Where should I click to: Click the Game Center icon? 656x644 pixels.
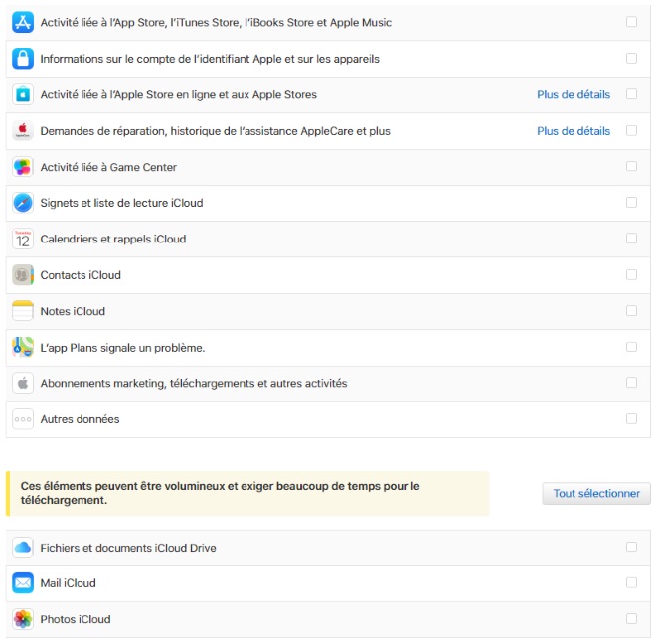23,167
